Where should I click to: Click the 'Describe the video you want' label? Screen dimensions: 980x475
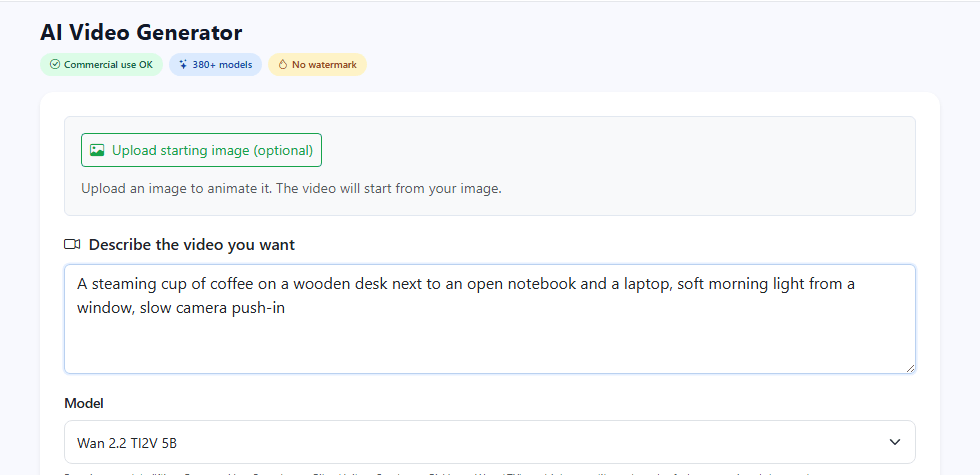coord(191,244)
